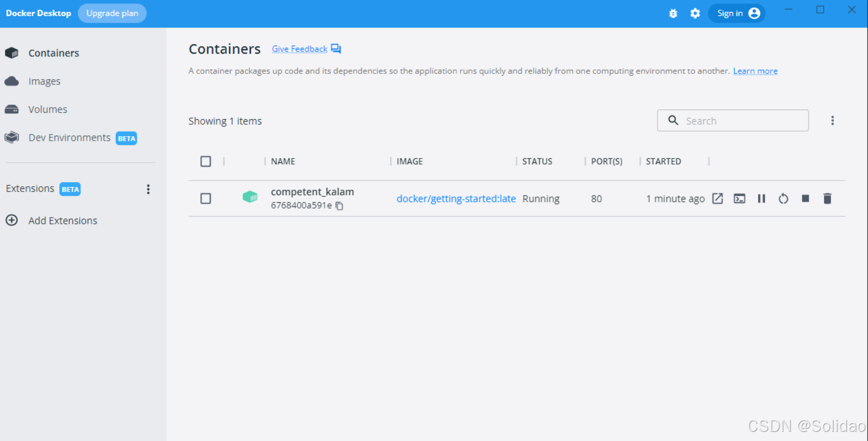Sort by the STARTED column header
The height and width of the screenshot is (441, 868).
point(663,161)
